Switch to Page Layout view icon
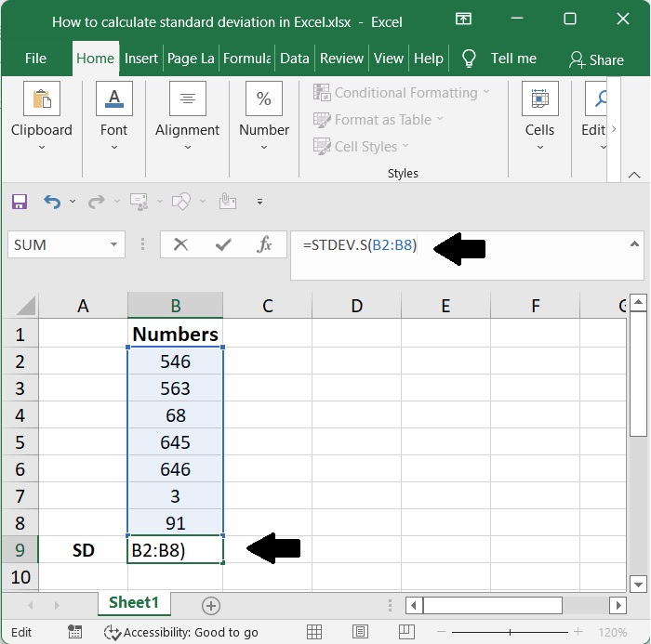The height and width of the screenshot is (644, 651). pyautogui.click(x=360, y=632)
